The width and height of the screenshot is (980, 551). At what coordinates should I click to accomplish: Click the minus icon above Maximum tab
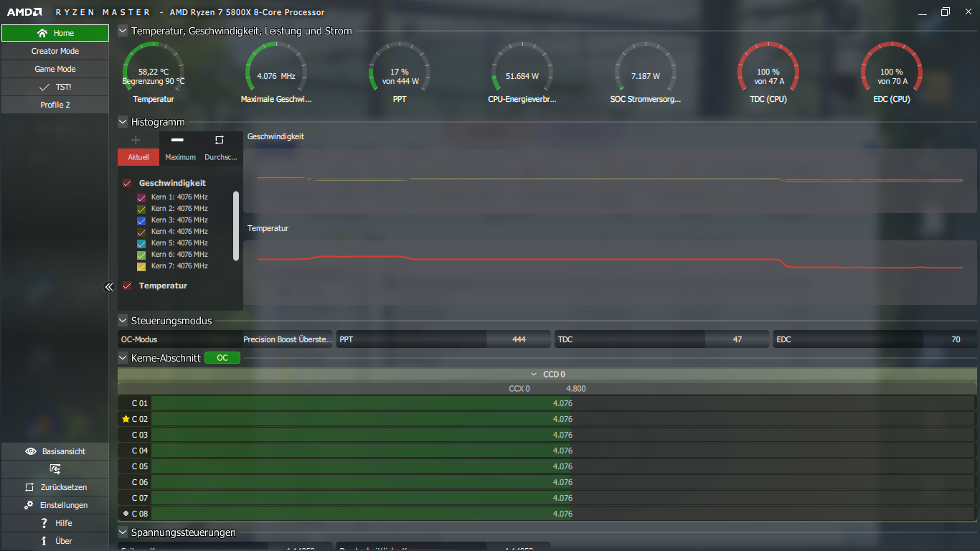177,140
